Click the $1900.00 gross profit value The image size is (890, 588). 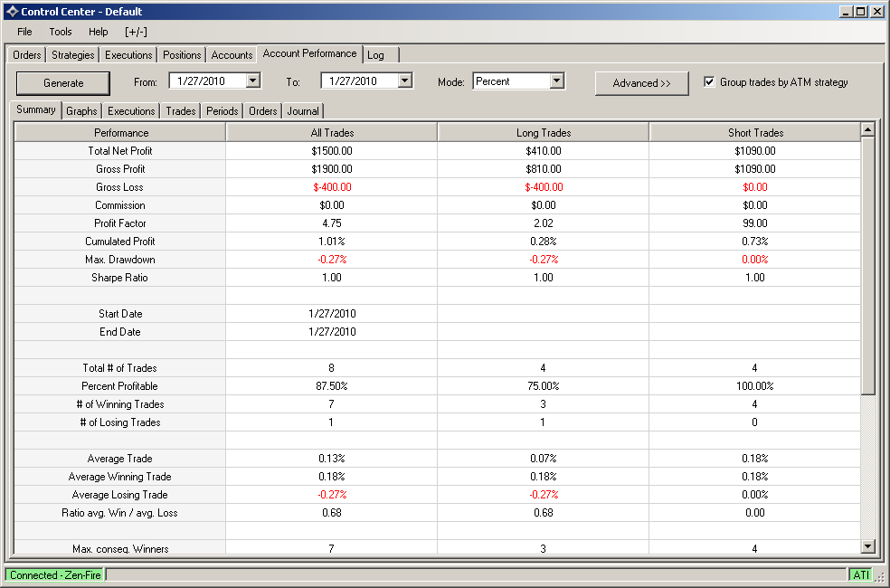pyautogui.click(x=332, y=169)
